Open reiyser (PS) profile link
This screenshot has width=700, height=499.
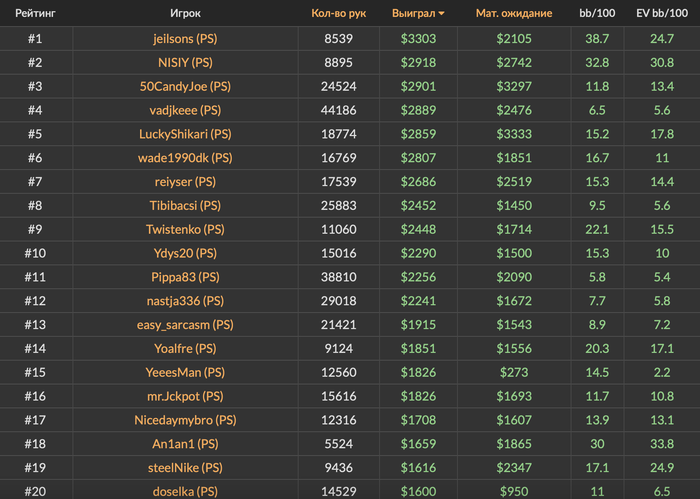tap(185, 182)
